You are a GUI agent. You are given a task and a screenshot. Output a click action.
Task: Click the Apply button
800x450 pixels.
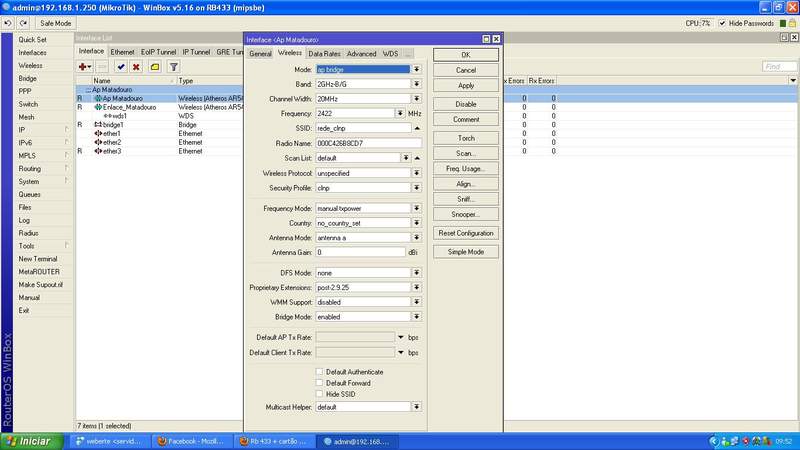click(466, 85)
